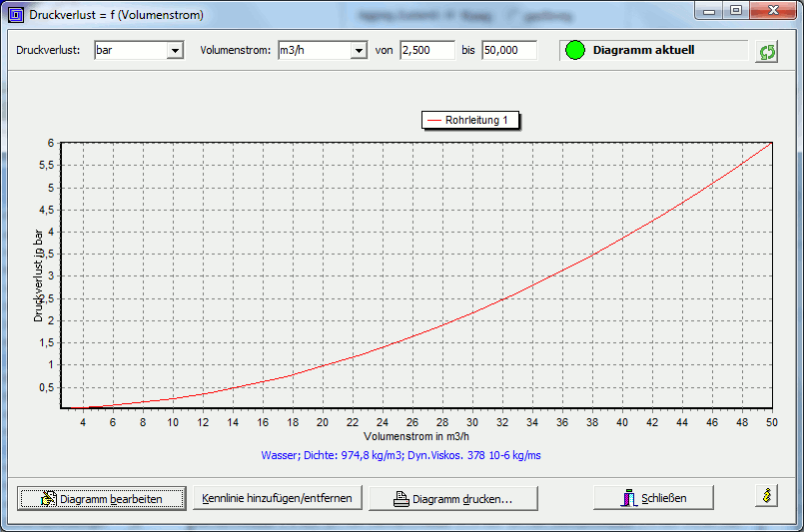Click the 'Diagramm aktuell' status label

click(643, 51)
